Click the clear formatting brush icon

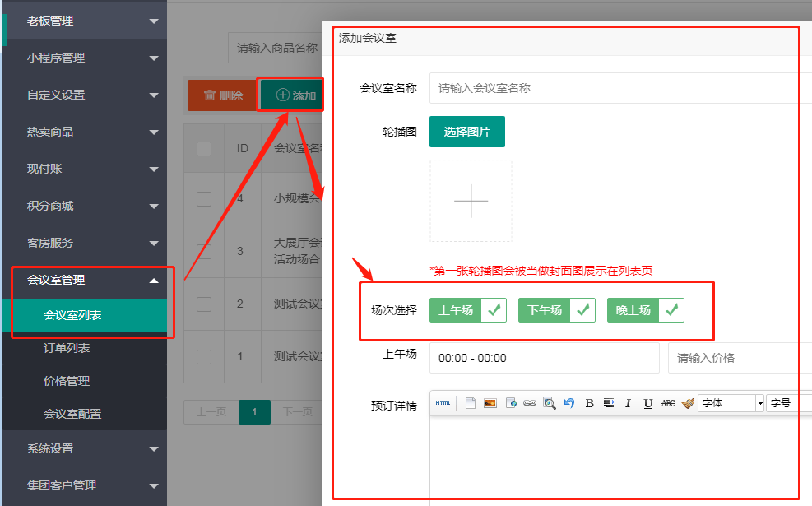pyautogui.click(x=688, y=403)
